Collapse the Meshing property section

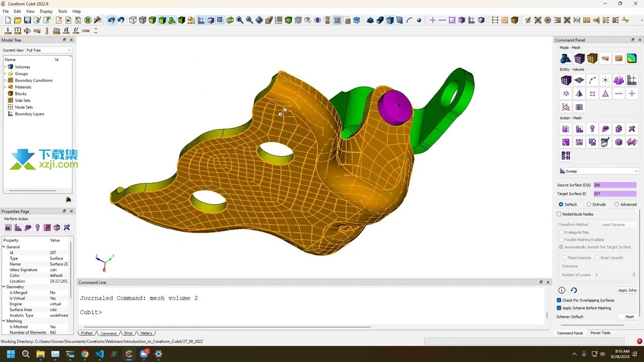tap(4, 321)
